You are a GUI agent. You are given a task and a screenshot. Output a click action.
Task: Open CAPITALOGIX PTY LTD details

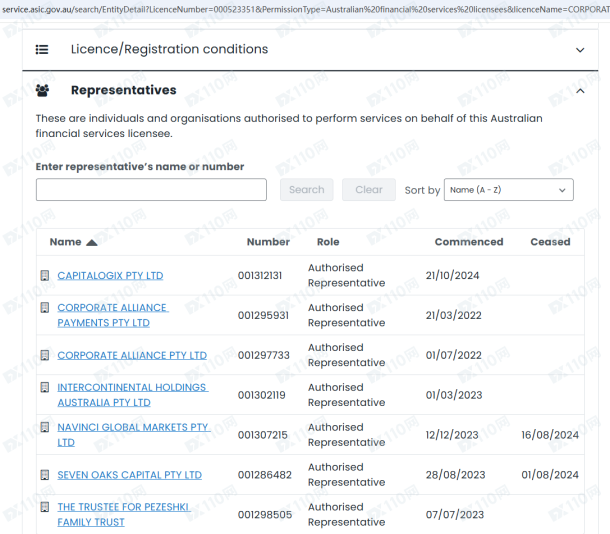click(x=110, y=276)
